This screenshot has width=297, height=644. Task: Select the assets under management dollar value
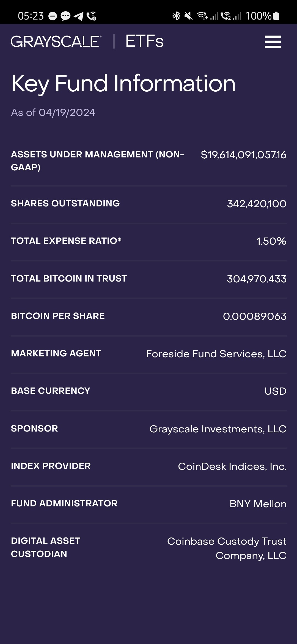[244, 155]
